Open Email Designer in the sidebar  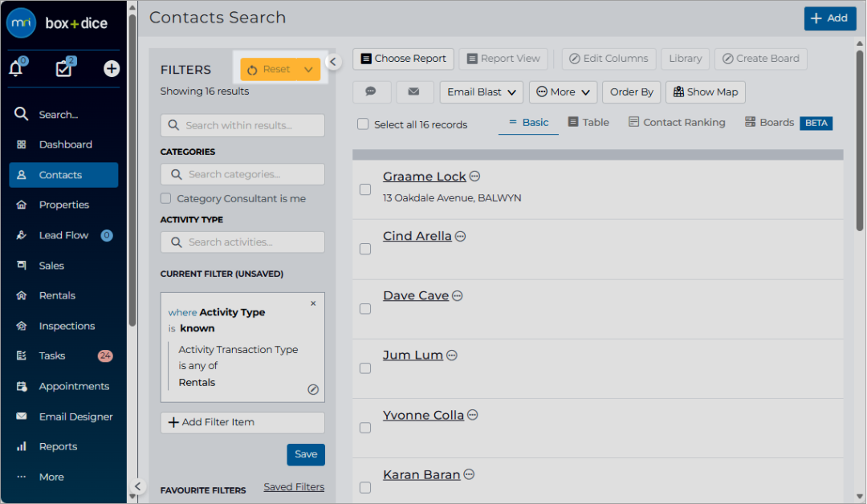click(63, 417)
